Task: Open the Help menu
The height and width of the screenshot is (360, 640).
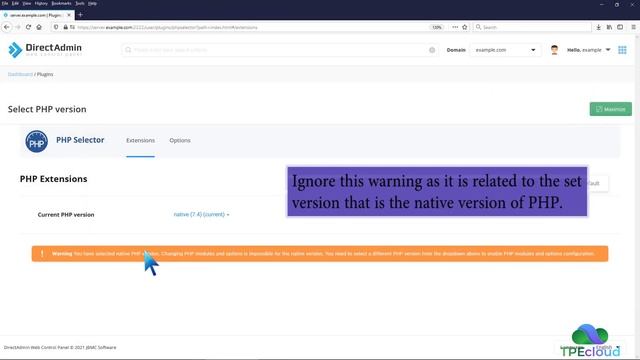Action: click(x=93, y=3)
